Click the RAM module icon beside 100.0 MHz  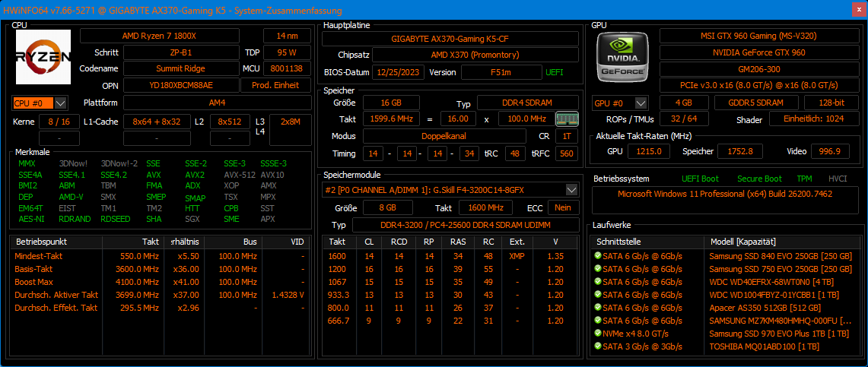click(565, 119)
